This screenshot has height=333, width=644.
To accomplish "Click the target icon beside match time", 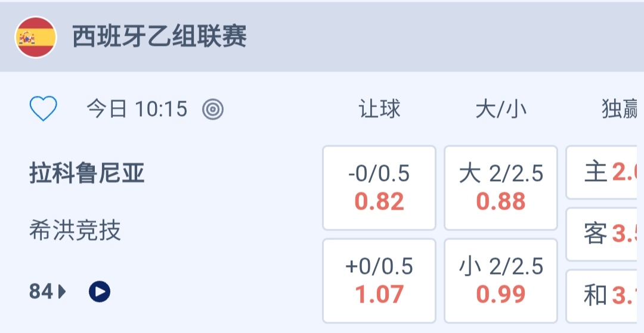I will click(x=213, y=109).
